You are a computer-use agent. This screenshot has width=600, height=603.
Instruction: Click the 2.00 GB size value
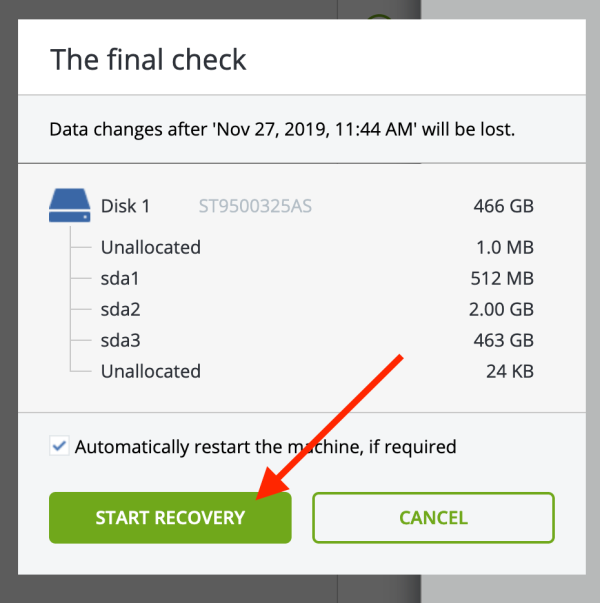501,310
